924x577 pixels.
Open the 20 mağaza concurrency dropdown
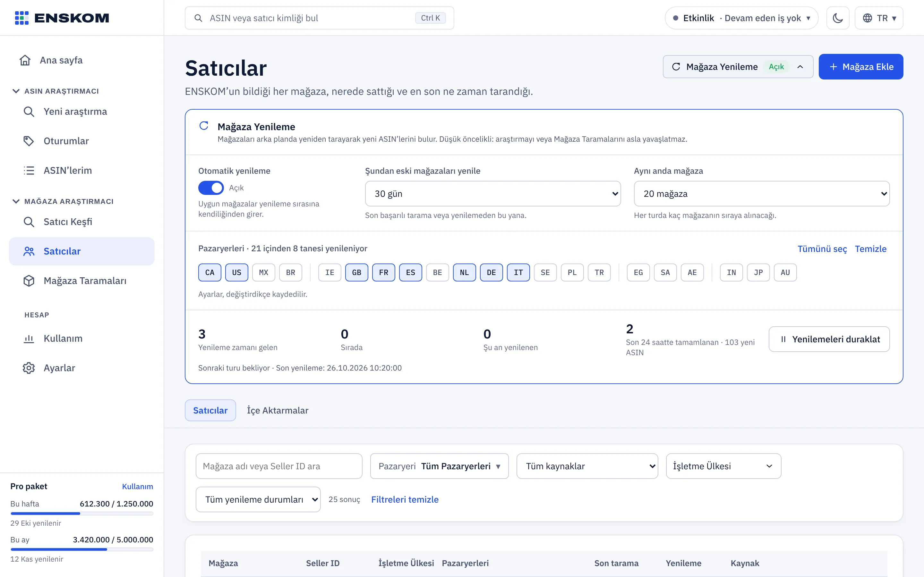coord(761,194)
